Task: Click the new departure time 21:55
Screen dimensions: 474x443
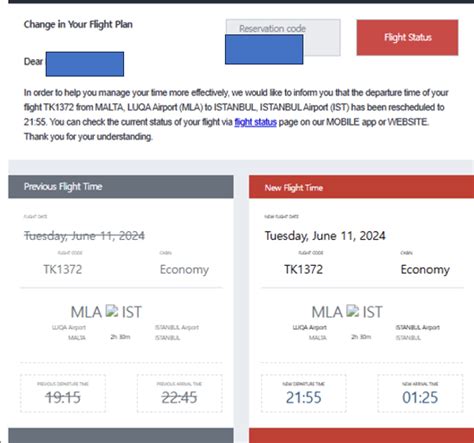Action: [303, 397]
